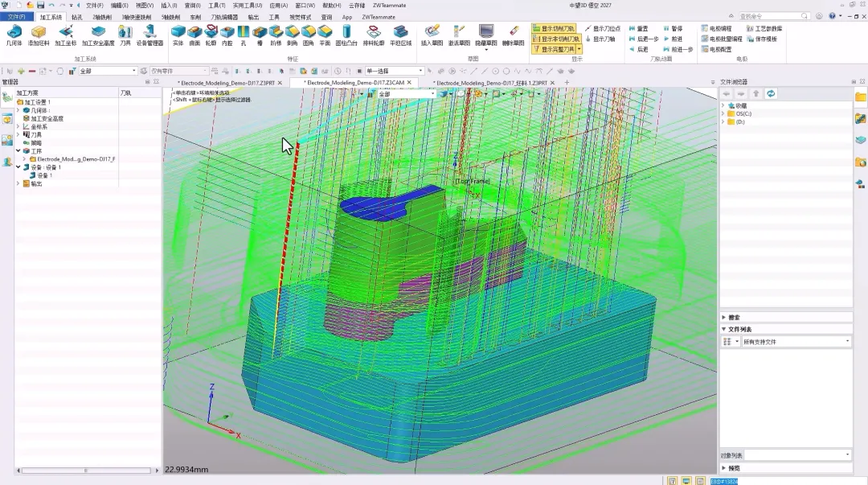
Task: Open 电极编程 electrode programming
Action: tap(717, 28)
